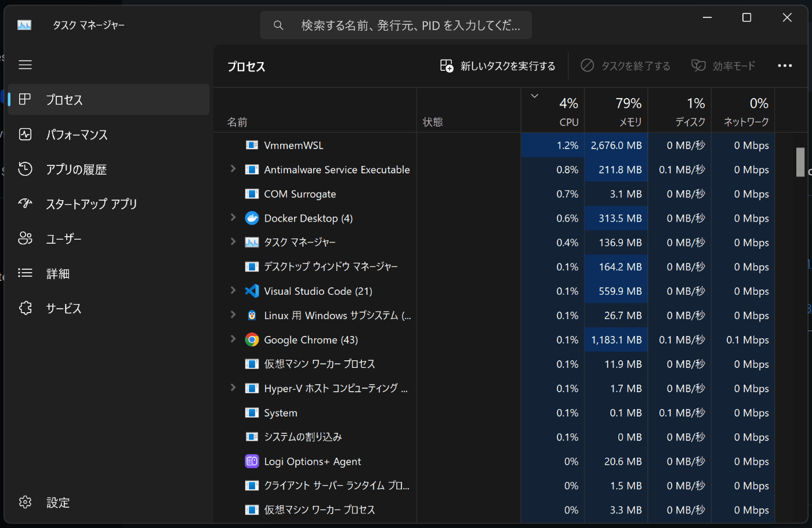Open the プロセス page in sidebar

pyautogui.click(x=108, y=100)
